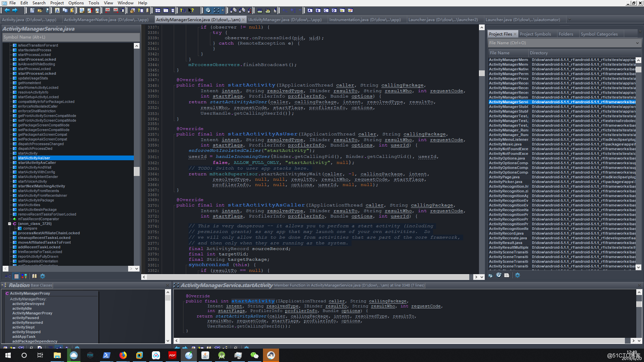Open search with the magnifier icon
Screen dimensions: 644x362
click(x=82, y=10)
